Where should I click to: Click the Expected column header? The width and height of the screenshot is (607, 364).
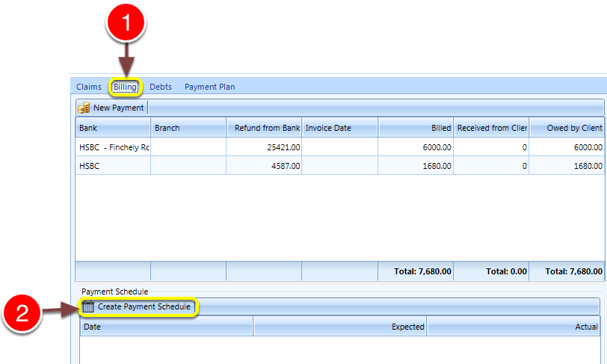click(x=340, y=327)
